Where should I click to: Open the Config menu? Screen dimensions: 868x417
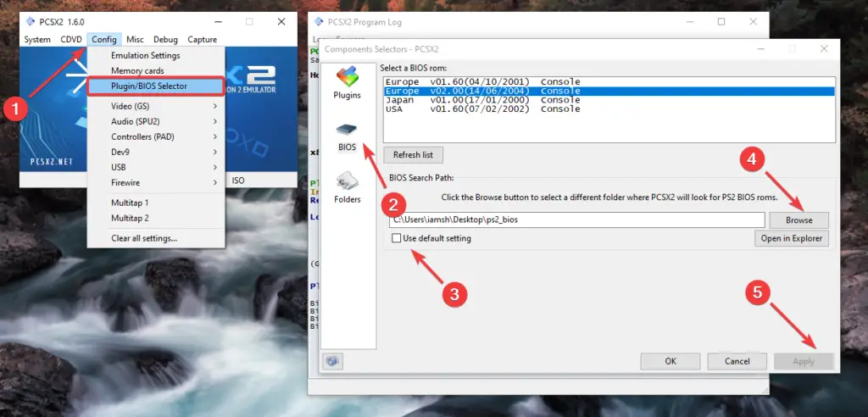(104, 39)
